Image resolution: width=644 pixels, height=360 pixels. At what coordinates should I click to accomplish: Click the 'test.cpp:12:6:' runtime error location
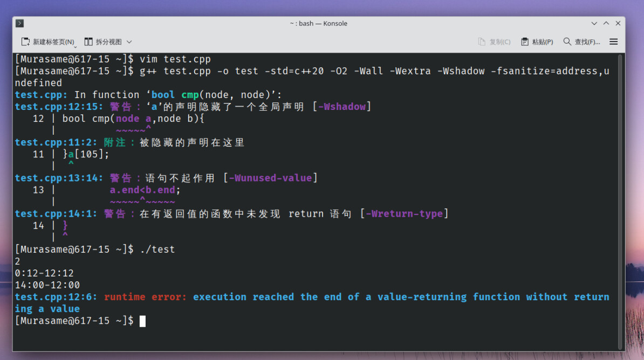click(x=56, y=297)
